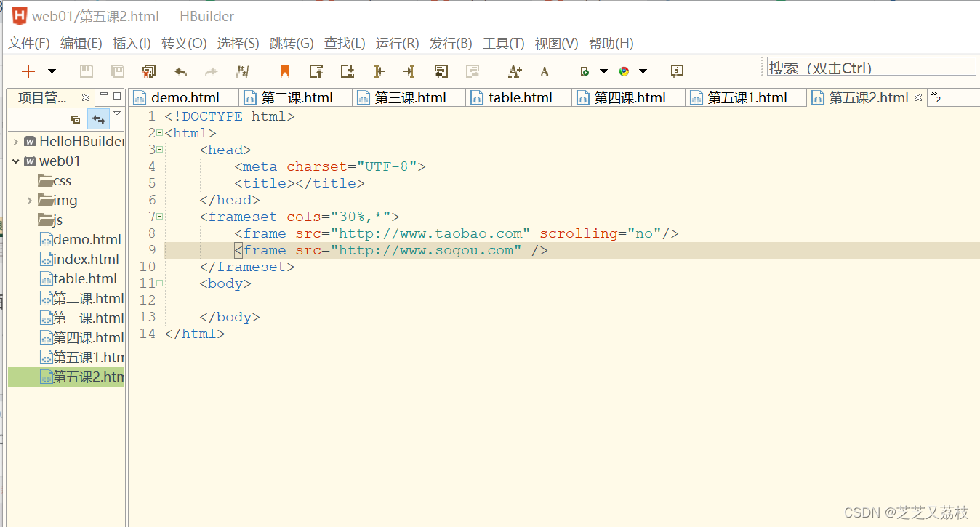Click the Chrome browser preview icon
This screenshot has width=980, height=527.
tap(624, 71)
